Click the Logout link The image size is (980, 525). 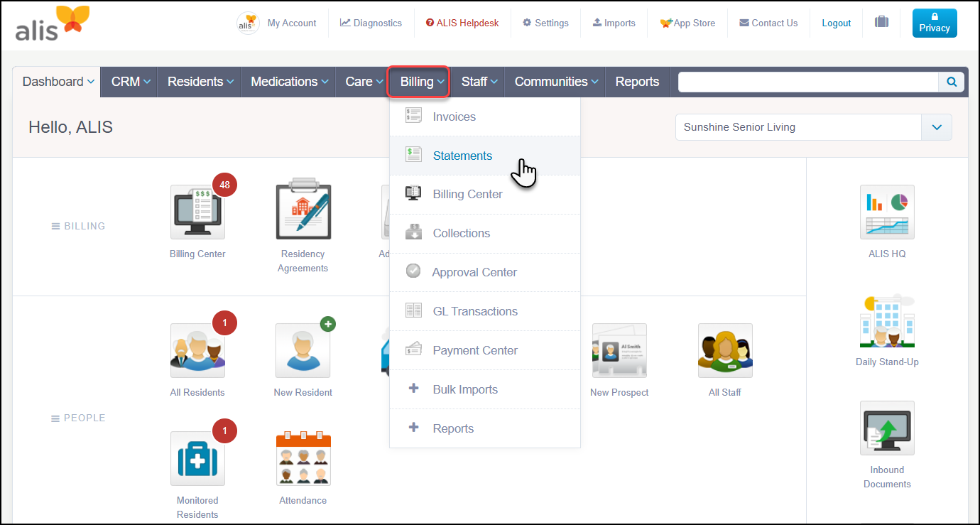click(837, 23)
